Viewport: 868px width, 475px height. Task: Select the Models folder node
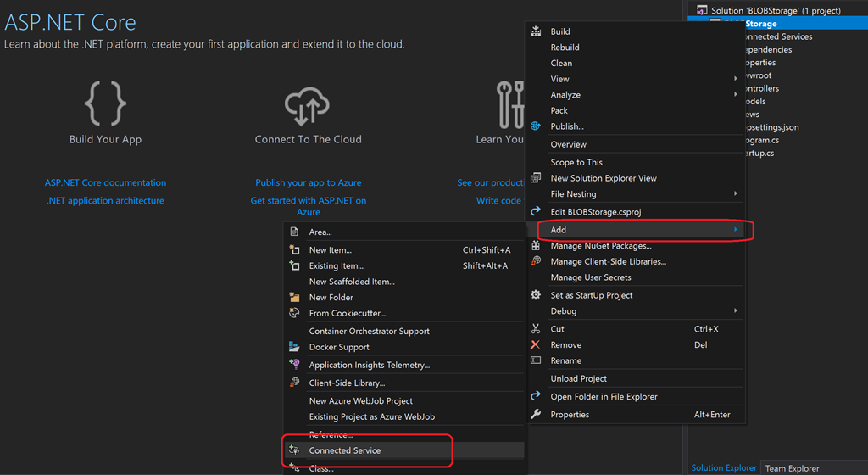click(755, 101)
